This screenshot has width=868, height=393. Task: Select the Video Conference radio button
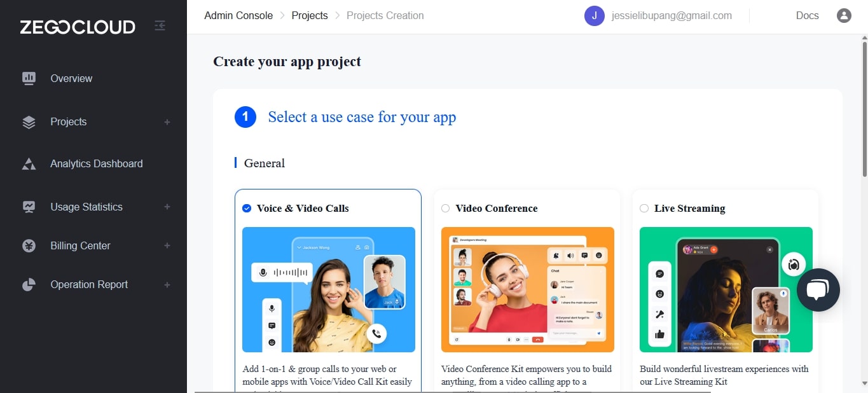click(x=445, y=208)
